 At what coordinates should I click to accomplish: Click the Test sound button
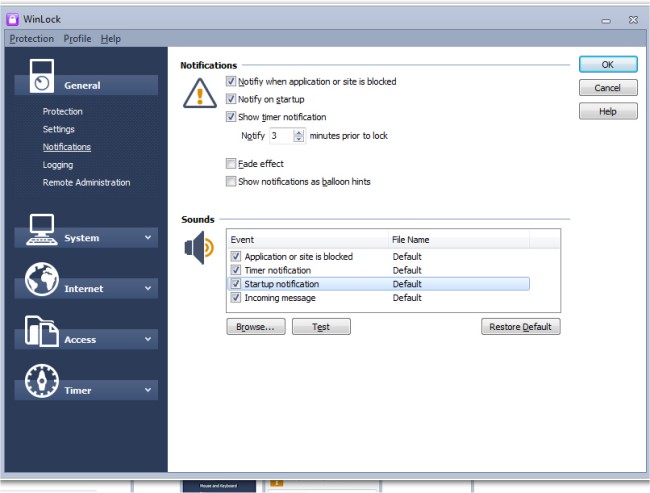(321, 326)
